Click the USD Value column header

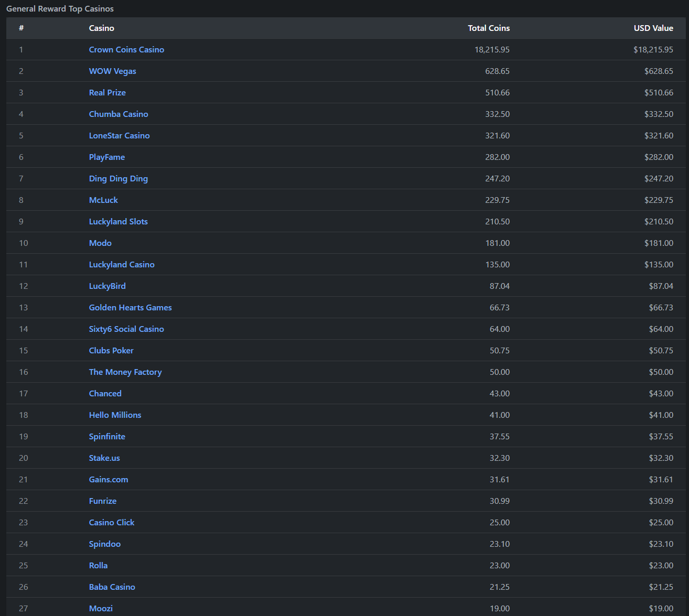click(653, 28)
